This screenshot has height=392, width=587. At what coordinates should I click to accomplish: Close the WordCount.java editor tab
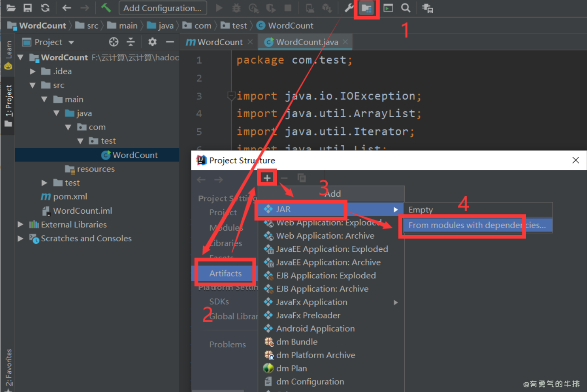click(x=345, y=42)
